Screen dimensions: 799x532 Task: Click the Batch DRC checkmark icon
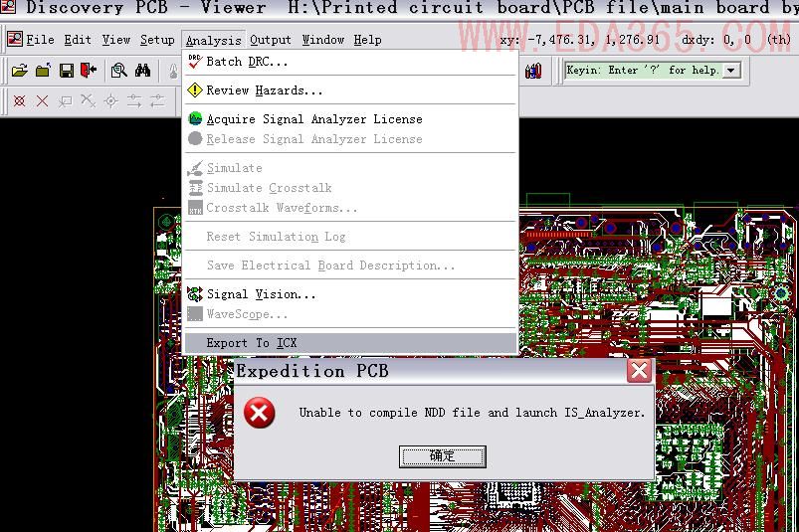tap(195, 61)
